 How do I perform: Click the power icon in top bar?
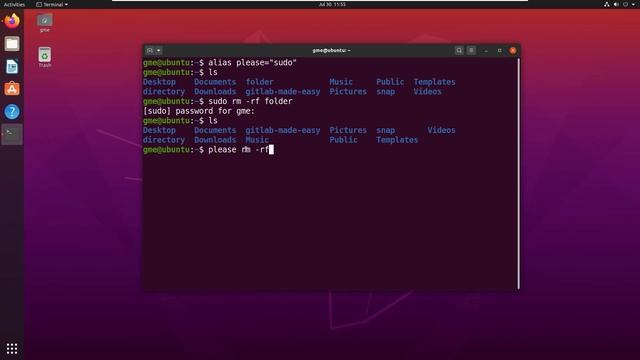click(625, 4)
